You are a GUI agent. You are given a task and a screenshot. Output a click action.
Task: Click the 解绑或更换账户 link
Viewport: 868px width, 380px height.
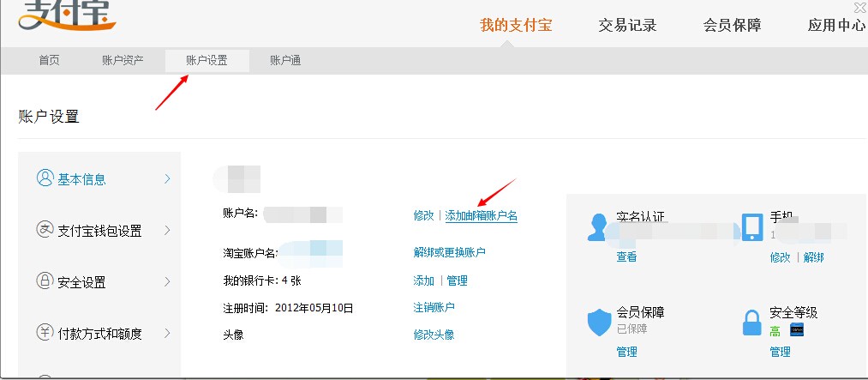point(450,252)
